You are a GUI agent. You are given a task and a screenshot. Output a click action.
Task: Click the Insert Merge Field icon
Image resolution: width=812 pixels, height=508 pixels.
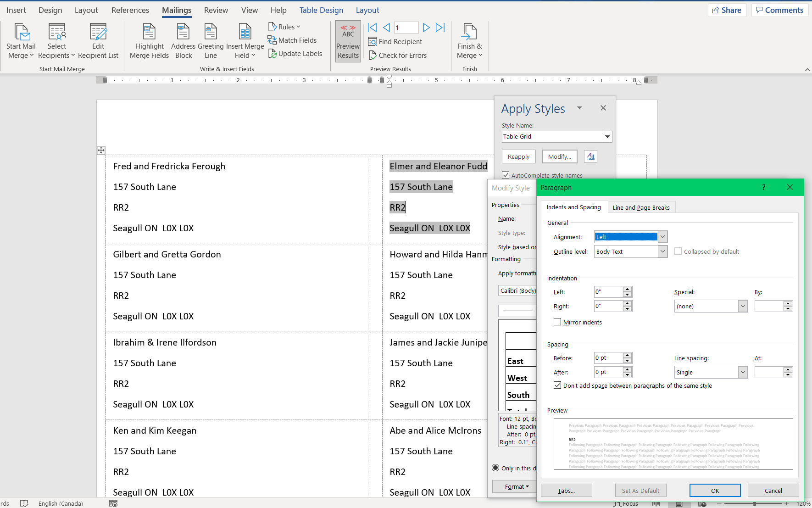point(245,32)
